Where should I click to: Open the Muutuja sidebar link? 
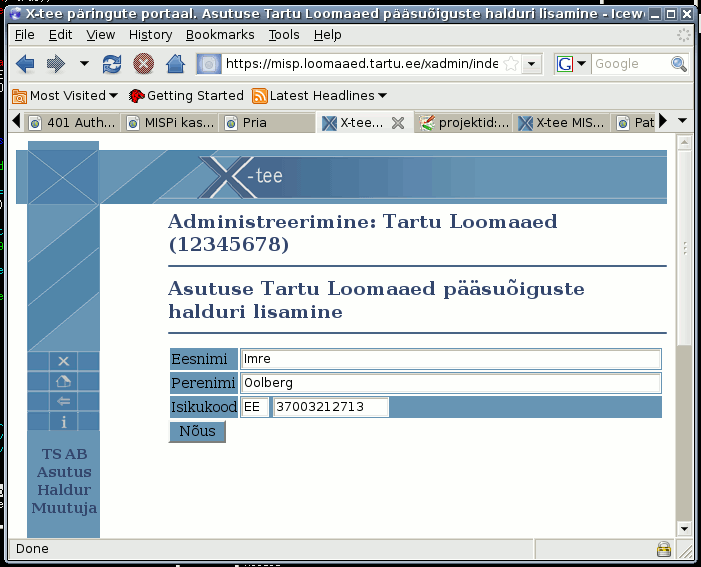tap(64, 508)
